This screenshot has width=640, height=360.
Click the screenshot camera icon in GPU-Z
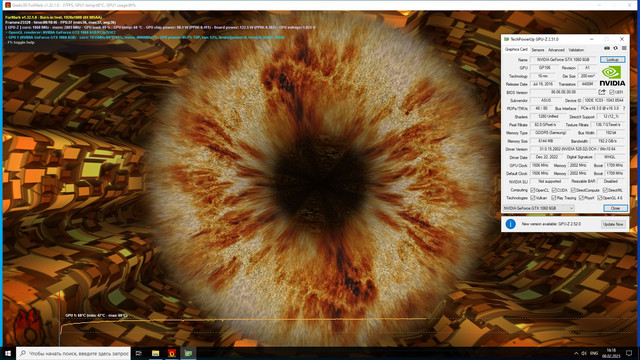point(607,49)
